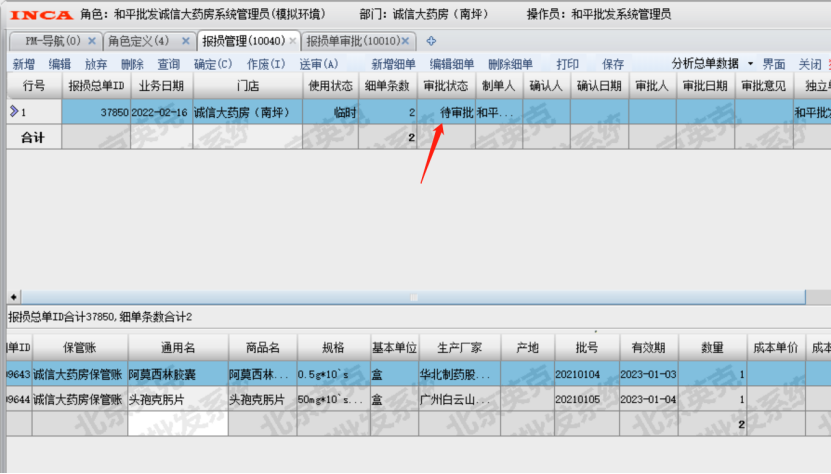Click the 审批状态 column header
831x474 pixels.
(446, 86)
